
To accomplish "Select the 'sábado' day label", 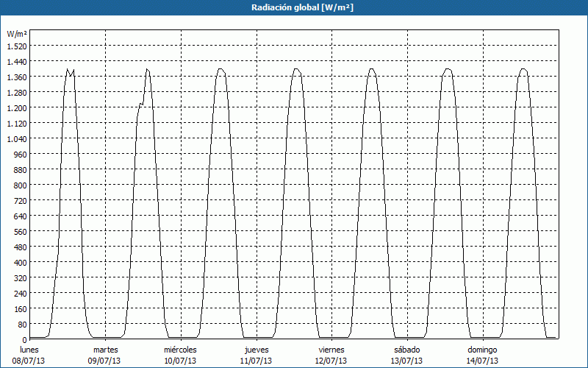I will [x=406, y=350].
